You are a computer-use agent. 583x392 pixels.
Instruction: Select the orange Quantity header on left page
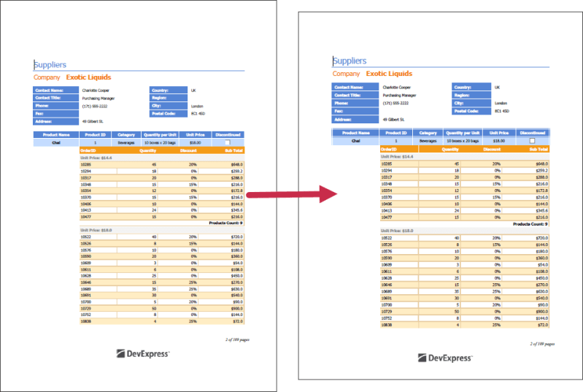(x=147, y=150)
